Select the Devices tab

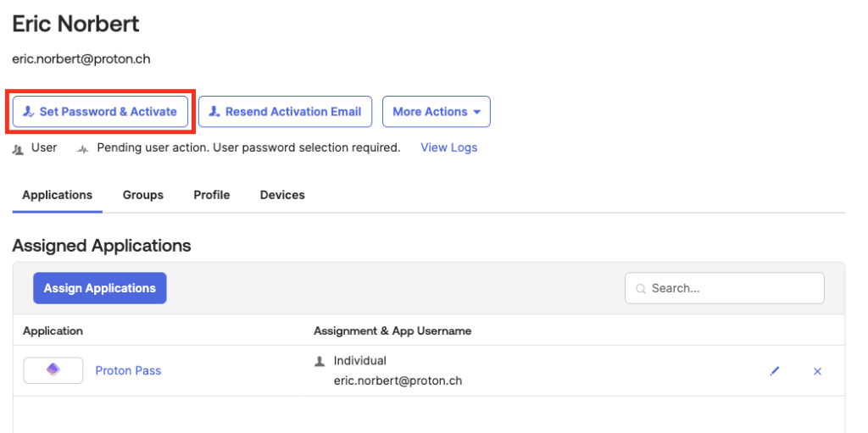point(282,195)
